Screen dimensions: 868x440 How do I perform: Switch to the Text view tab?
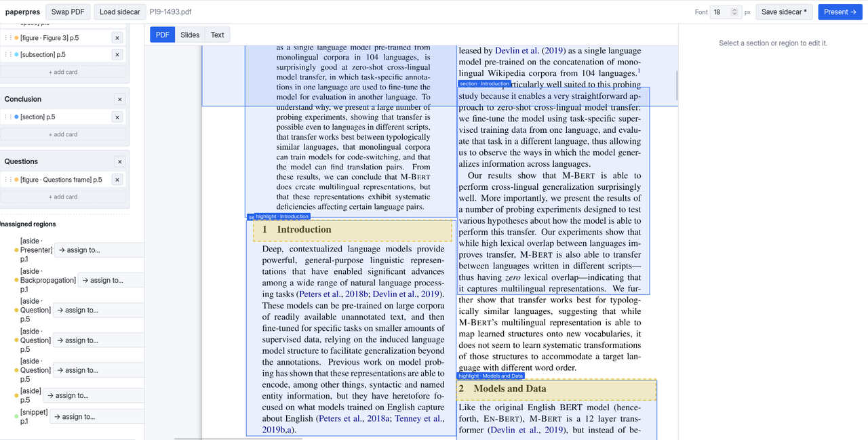click(x=217, y=35)
